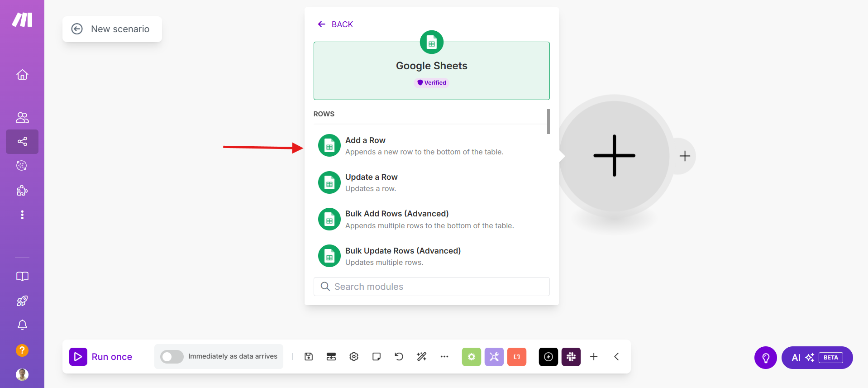Open scenario settings gear icon
Screen dimensions: 868x388
pyautogui.click(x=354, y=357)
